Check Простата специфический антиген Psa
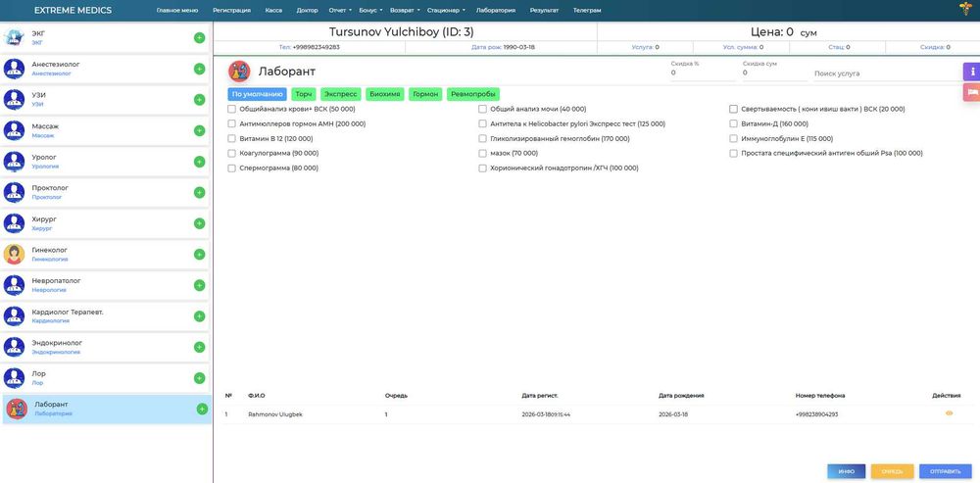Viewport: 980px width, 483px height. point(734,154)
